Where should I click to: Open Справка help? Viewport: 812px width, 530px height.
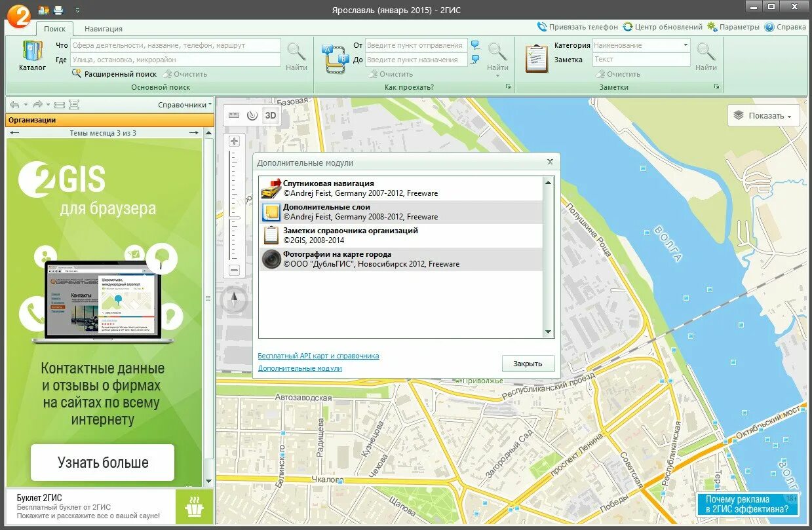coord(785,27)
